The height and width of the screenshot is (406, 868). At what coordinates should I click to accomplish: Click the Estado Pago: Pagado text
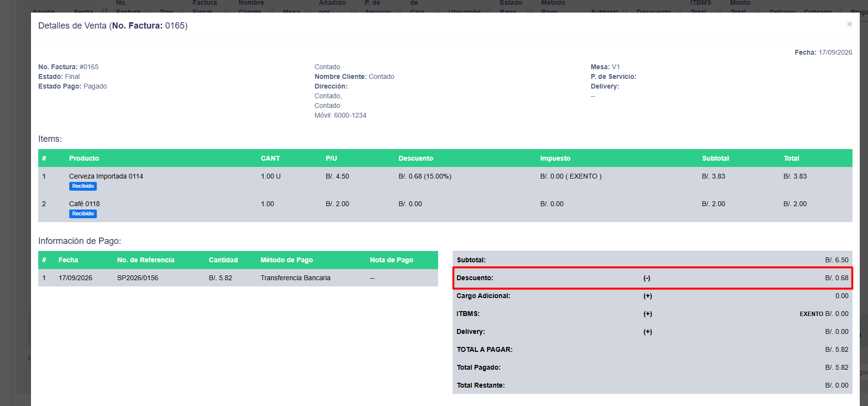tap(73, 86)
